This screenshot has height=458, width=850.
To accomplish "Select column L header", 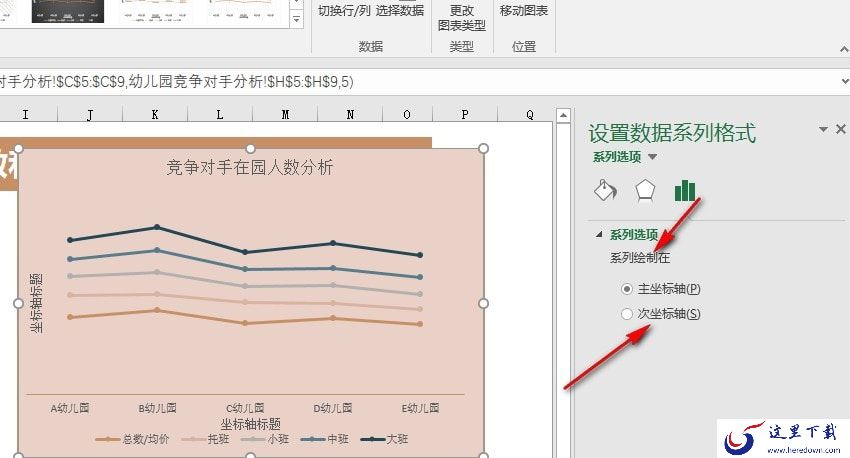I will 220,114.
